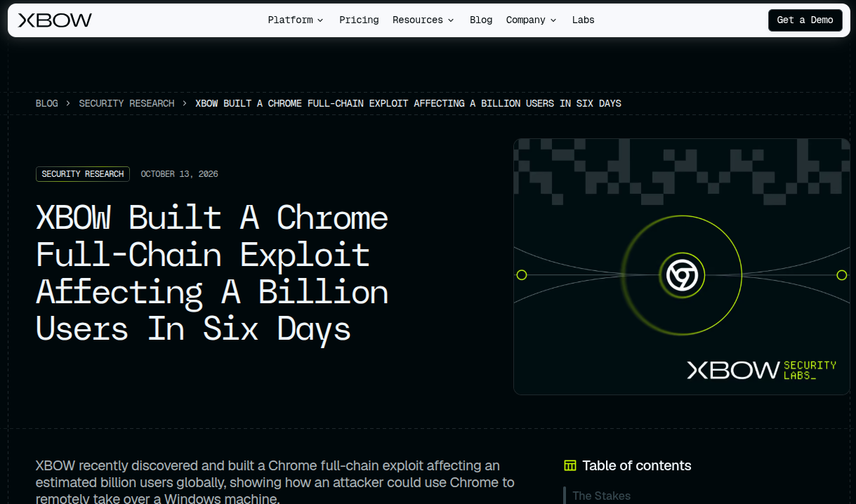
Task: Expand the Resources dropdown menu
Action: tap(423, 20)
